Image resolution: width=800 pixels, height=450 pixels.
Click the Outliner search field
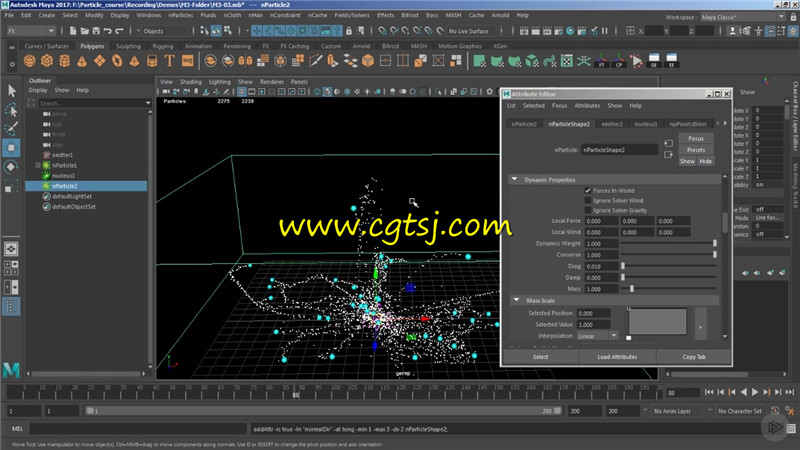[91, 103]
